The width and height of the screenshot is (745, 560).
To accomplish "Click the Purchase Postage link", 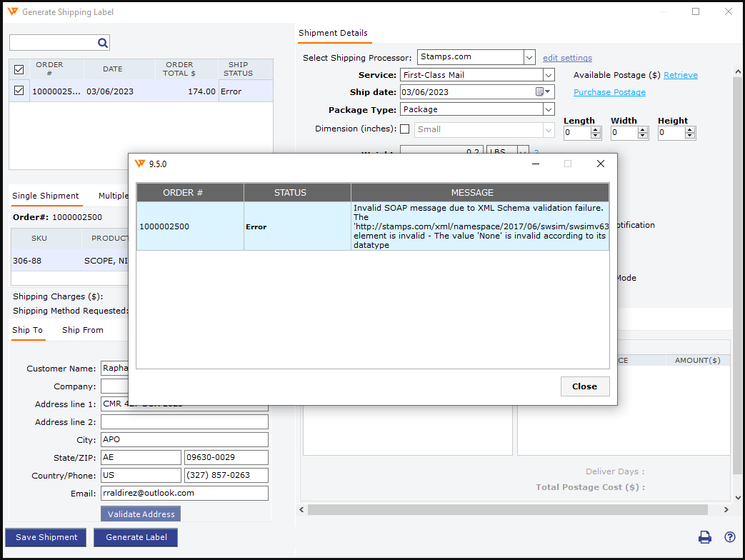I will click(609, 92).
